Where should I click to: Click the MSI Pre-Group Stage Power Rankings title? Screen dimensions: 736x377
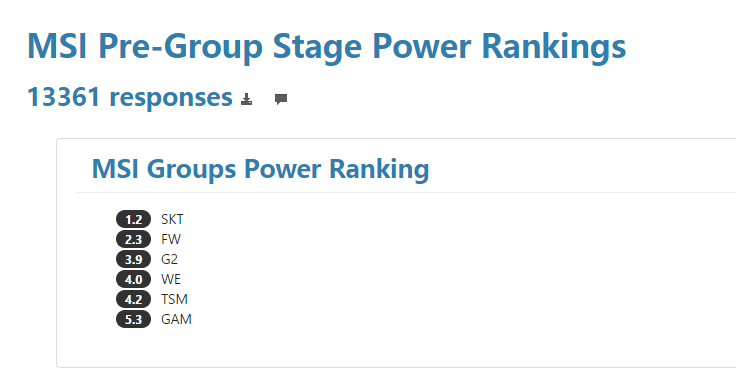pyautogui.click(x=326, y=47)
